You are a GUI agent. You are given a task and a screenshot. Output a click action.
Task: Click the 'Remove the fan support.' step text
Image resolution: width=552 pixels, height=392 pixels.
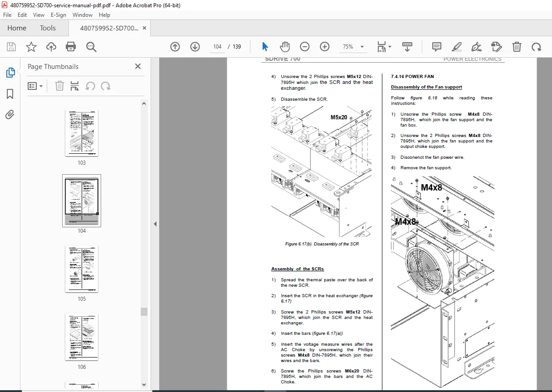(426, 168)
